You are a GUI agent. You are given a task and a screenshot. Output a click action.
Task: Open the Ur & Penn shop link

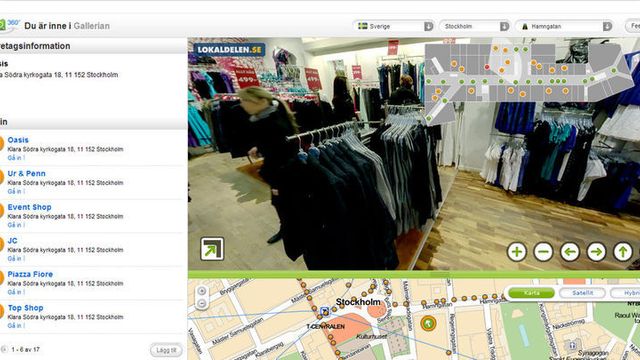click(27, 173)
